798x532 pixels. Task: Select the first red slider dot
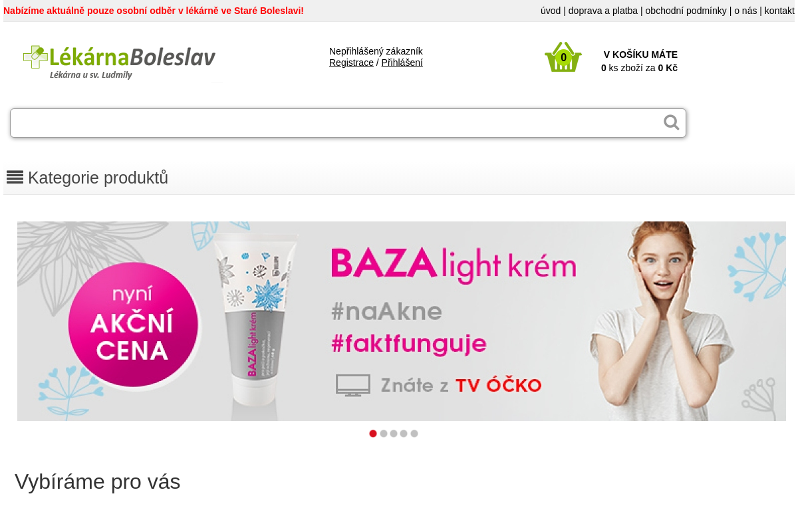[373, 434]
